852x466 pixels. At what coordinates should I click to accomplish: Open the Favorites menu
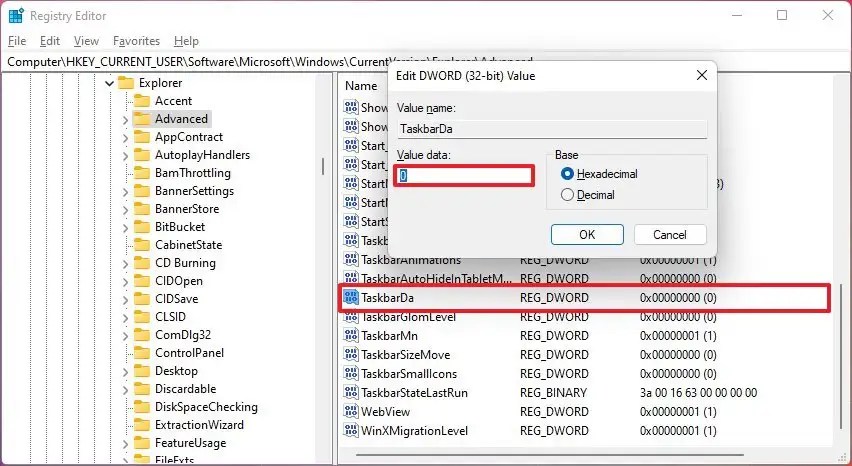pos(136,41)
